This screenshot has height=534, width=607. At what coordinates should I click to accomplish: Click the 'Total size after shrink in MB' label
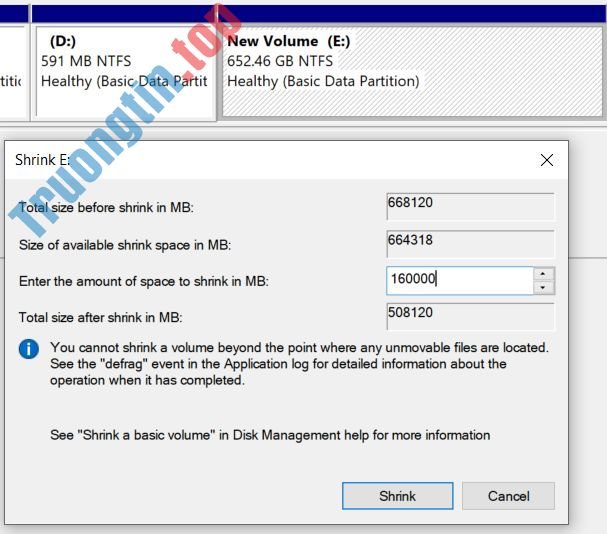click(x=100, y=318)
